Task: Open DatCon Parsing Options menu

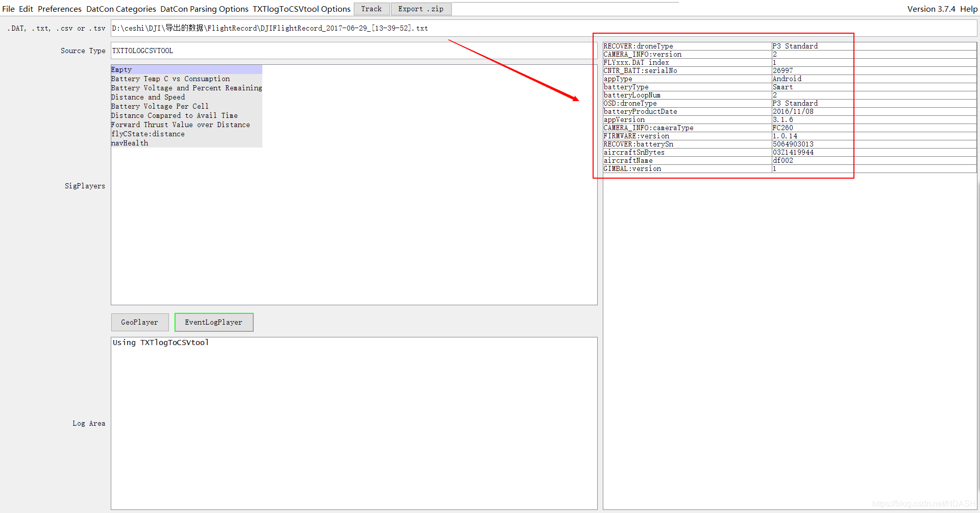Action: point(204,9)
